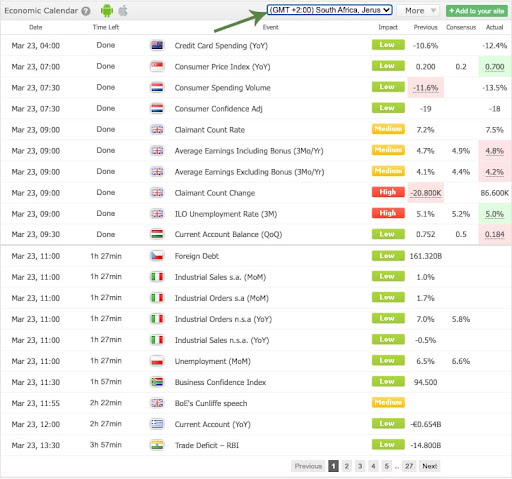
Task: Click Medium impact badge for Claimant Count Rate
Action: point(388,129)
